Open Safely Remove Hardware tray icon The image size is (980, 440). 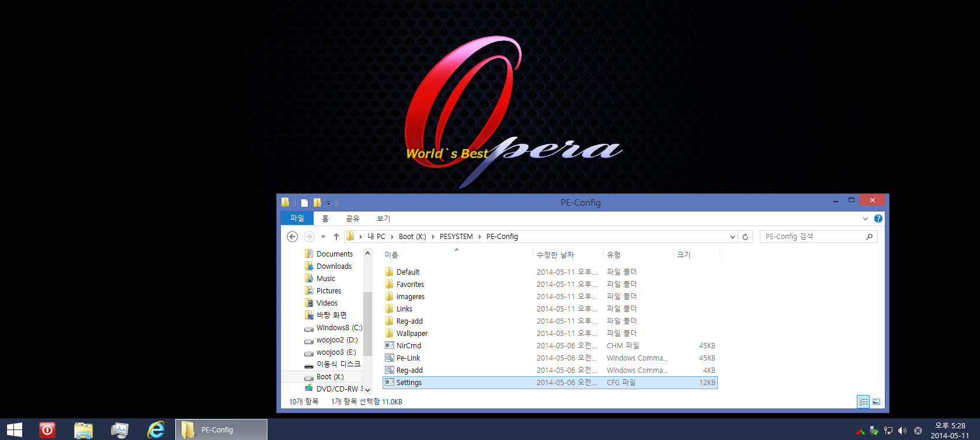pyautogui.click(x=874, y=431)
